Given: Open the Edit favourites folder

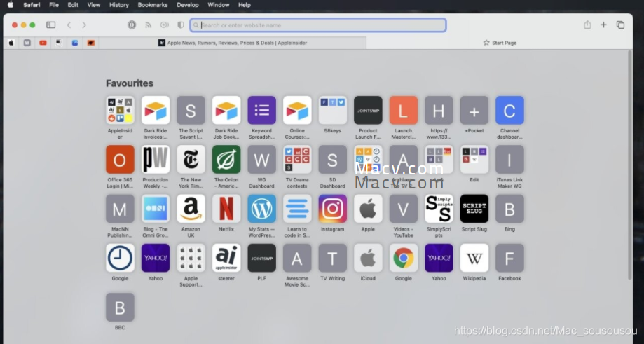Looking at the screenshot, I should [x=474, y=159].
